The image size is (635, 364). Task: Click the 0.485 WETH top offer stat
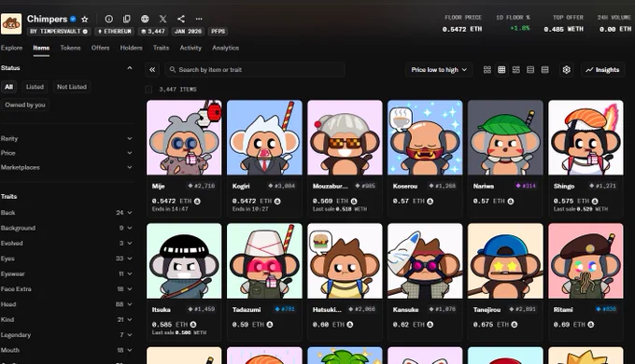(x=564, y=29)
